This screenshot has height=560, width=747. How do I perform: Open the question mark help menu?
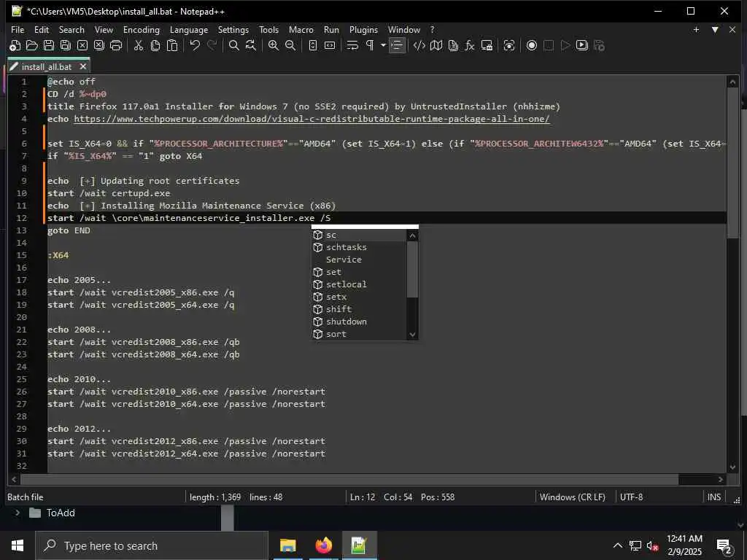432,29
